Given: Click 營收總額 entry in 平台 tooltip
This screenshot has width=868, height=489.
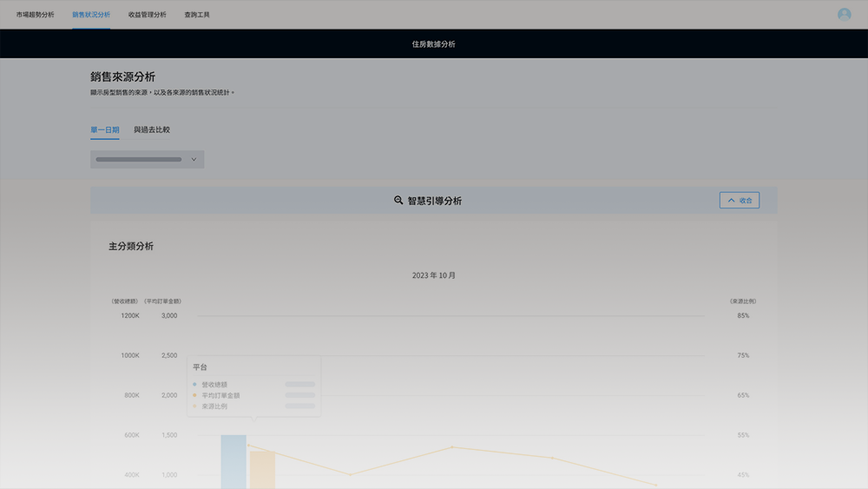Looking at the screenshot, I should 214,384.
